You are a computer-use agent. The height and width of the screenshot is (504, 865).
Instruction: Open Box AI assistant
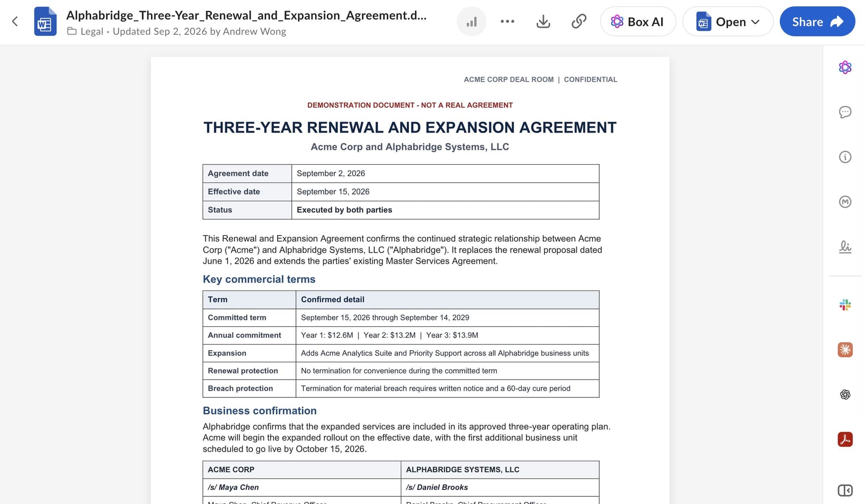[638, 22]
